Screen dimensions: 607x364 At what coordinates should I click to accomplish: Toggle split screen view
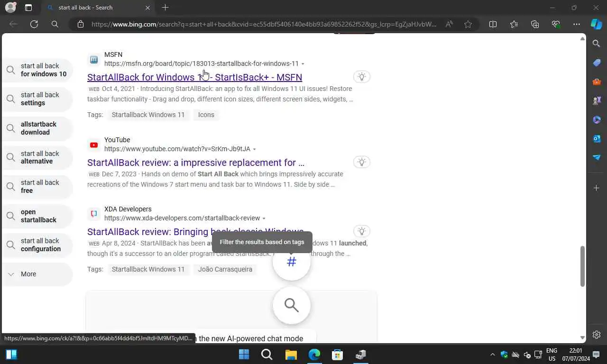[493, 24]
